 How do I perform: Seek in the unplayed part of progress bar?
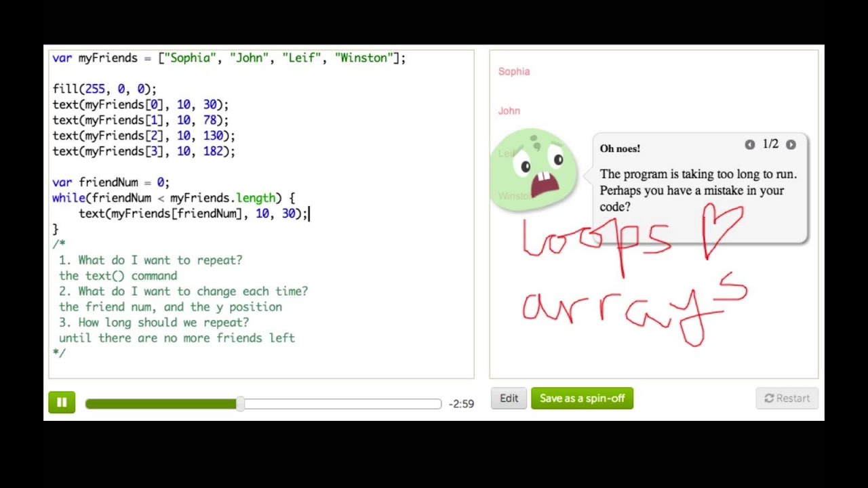pos(342,404)
